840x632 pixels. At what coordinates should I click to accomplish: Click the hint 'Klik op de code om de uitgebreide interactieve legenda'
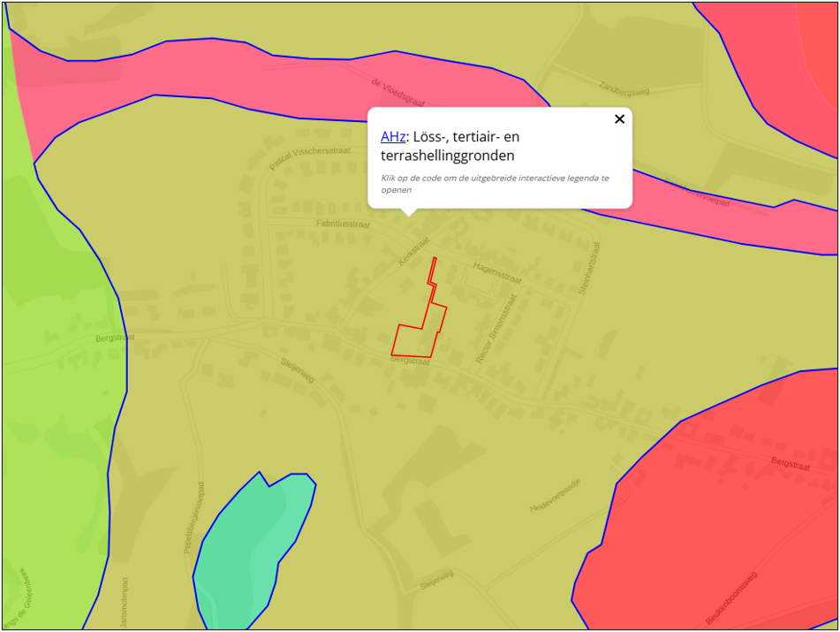pos(495,184)
